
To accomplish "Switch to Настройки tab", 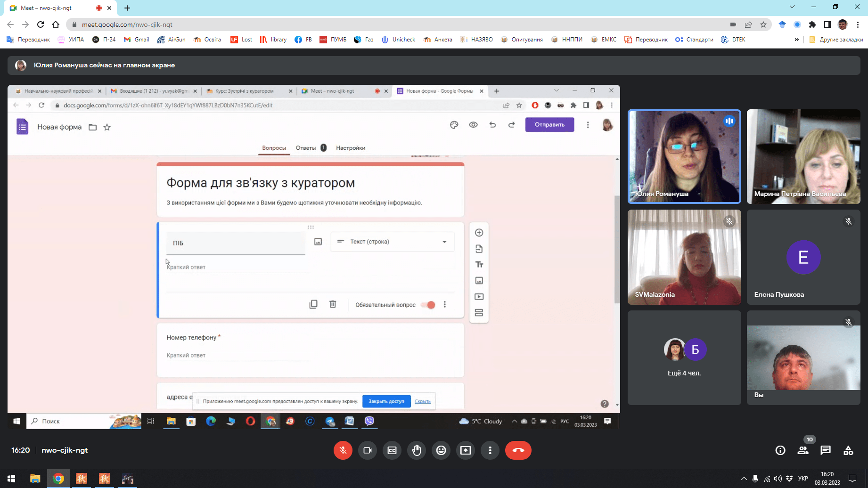I will click(x=351, y=148).
